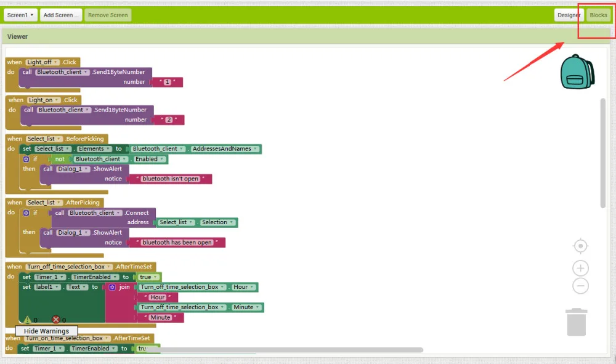Switch to the Designer view

[569, 15]
